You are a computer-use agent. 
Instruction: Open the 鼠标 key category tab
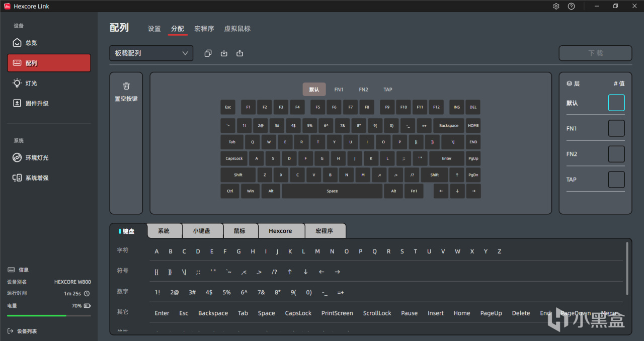239,231
